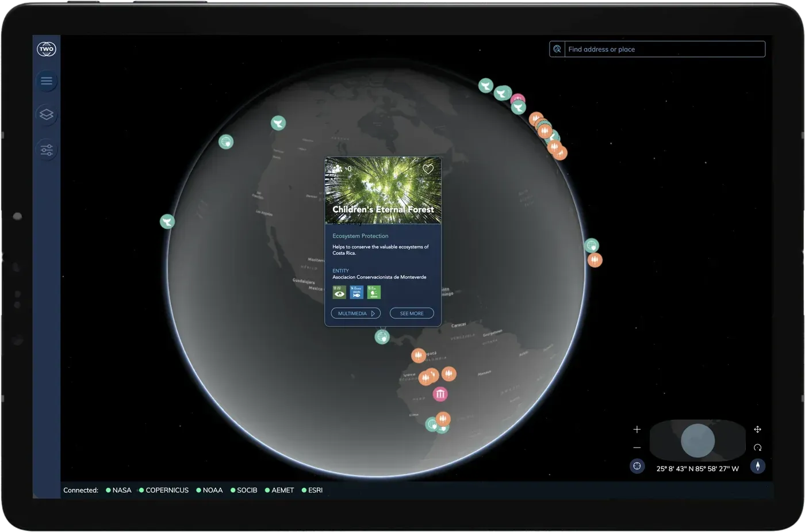Open the layers panel icon
The width and height of the screenshot is (805, 532).
[x=47, y=114]
